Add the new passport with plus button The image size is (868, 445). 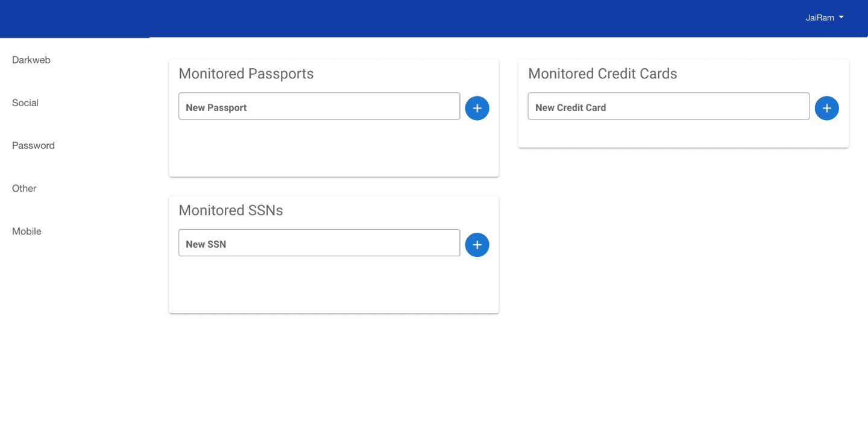coord(477,108)
